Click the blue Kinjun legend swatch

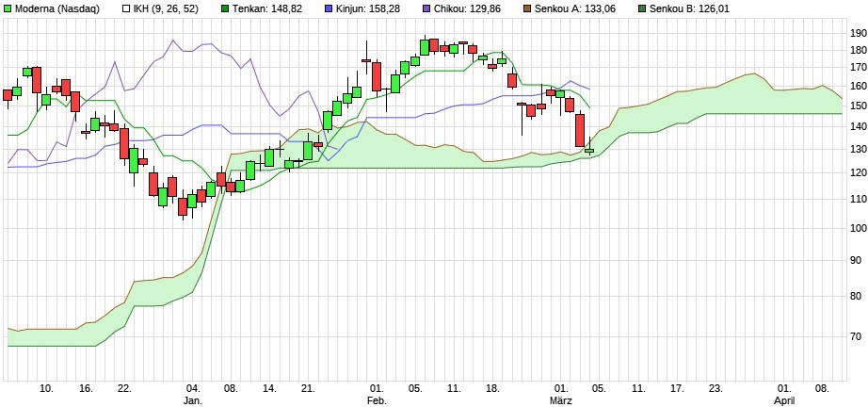pos(329,8)
